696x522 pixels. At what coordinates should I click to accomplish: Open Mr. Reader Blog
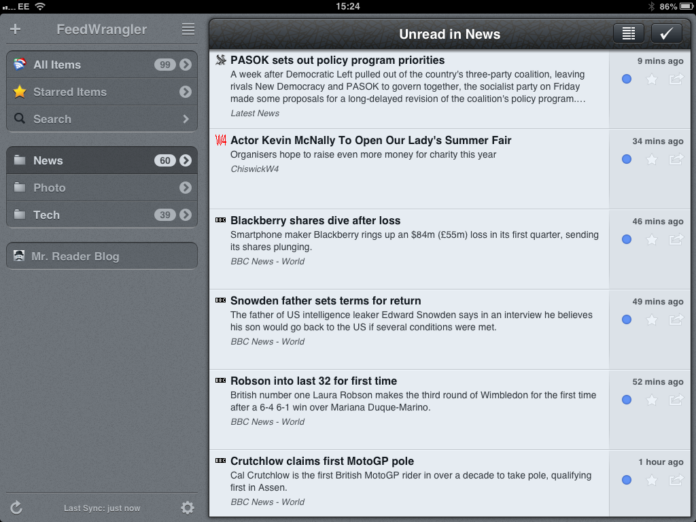pos(102,256)
